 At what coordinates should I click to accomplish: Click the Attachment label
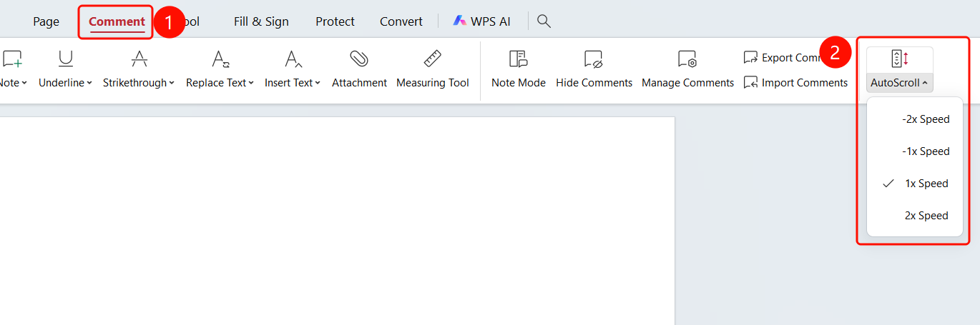[x=359, y=83]
